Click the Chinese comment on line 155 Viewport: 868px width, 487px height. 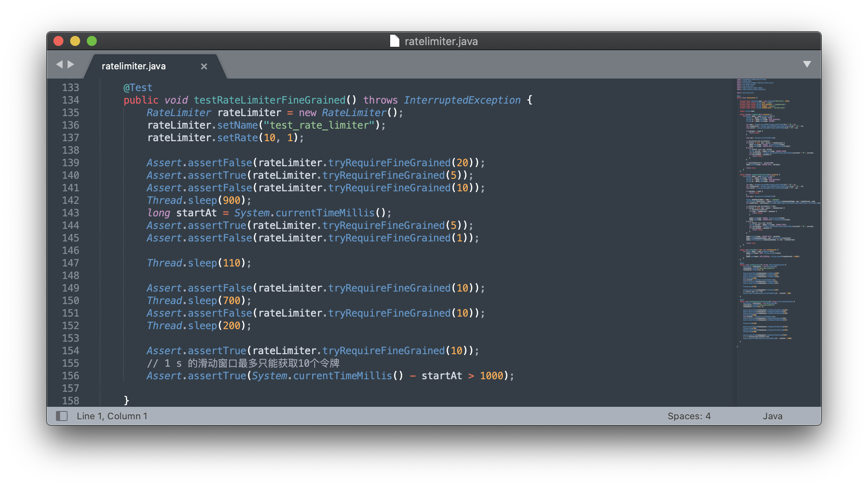tap(243, 363)
